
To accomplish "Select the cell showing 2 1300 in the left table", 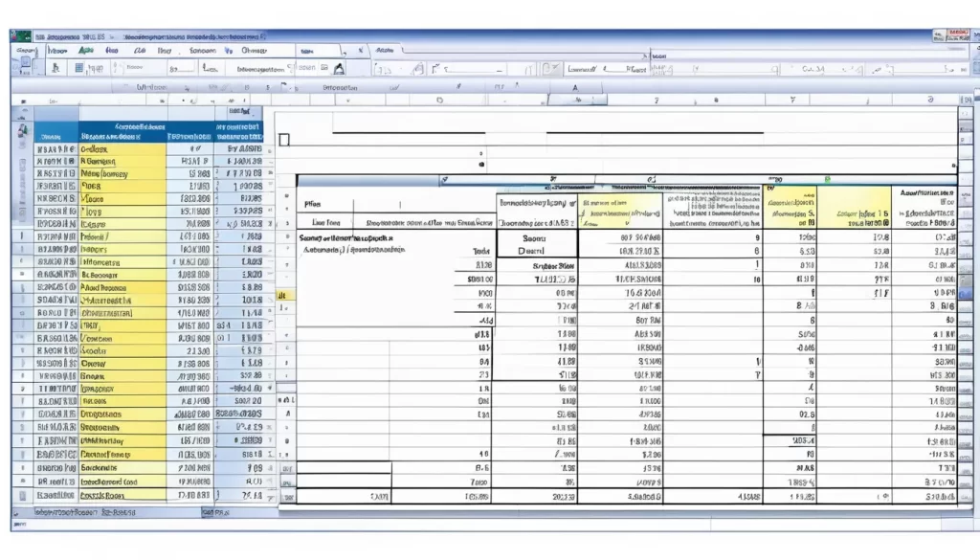I will tap(190, 351).
